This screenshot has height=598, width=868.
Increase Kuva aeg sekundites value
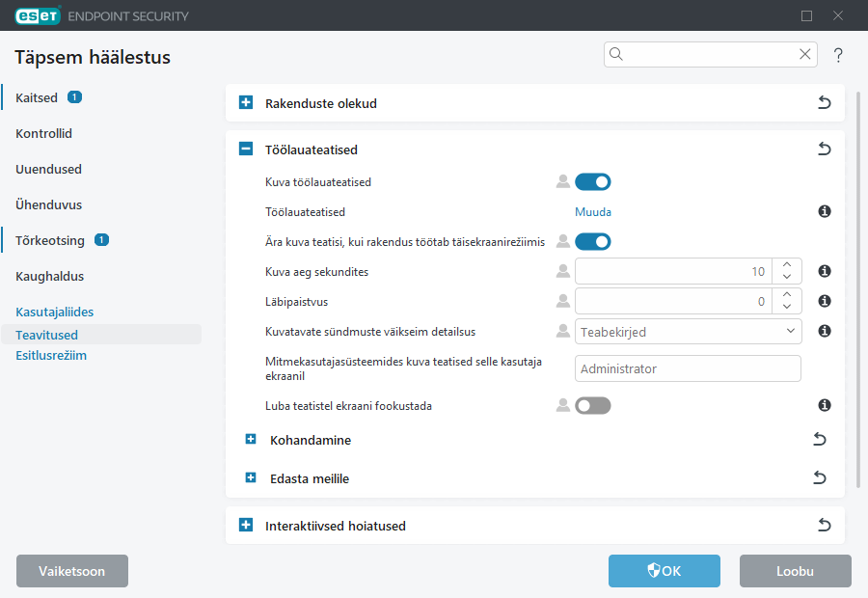pos(787,265)
